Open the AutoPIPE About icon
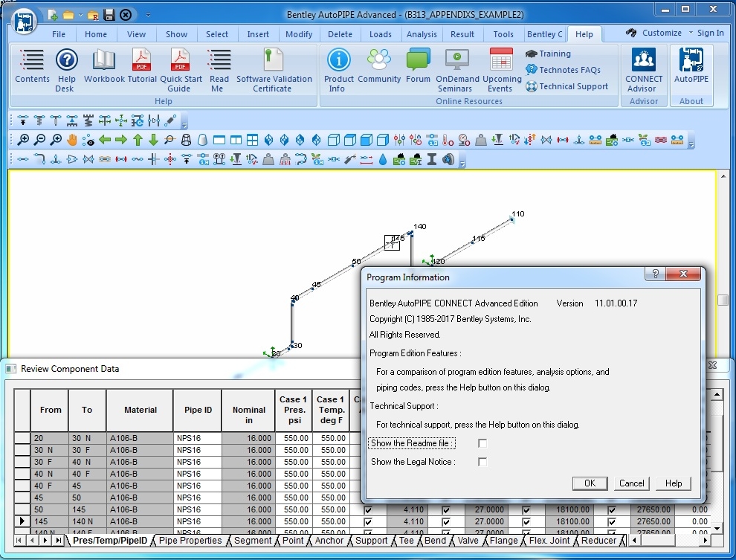Screen dimensions: 736x560 [x=691, y=65]
